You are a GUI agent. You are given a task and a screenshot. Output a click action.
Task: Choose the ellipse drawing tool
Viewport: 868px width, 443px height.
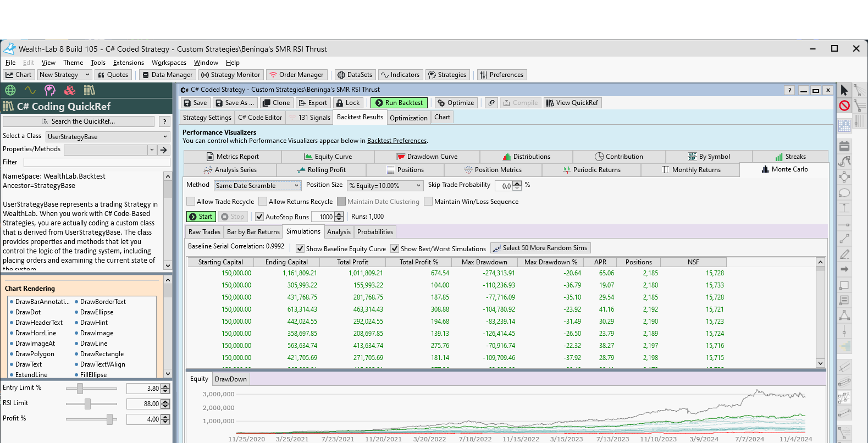[x=844, y=193]
